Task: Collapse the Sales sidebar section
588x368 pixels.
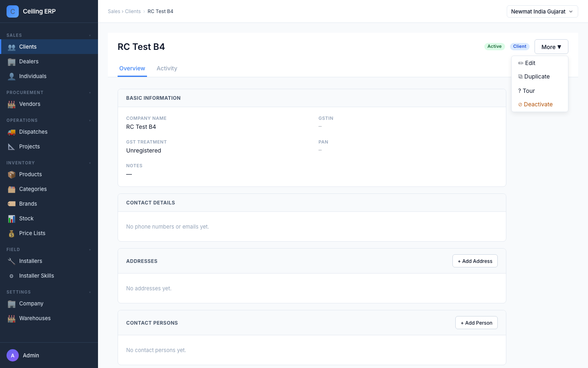Action: (90, 36)
